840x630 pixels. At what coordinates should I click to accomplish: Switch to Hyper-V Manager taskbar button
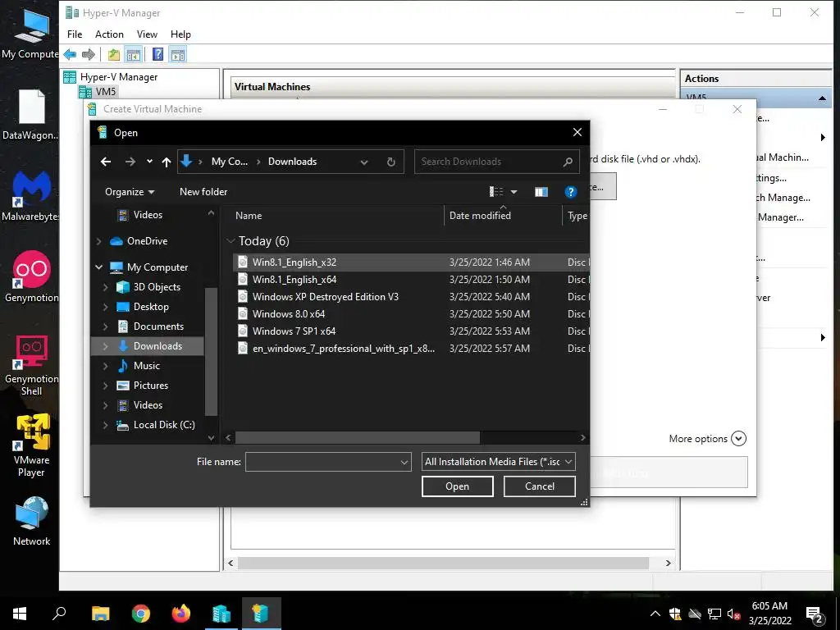click(221, 614)
